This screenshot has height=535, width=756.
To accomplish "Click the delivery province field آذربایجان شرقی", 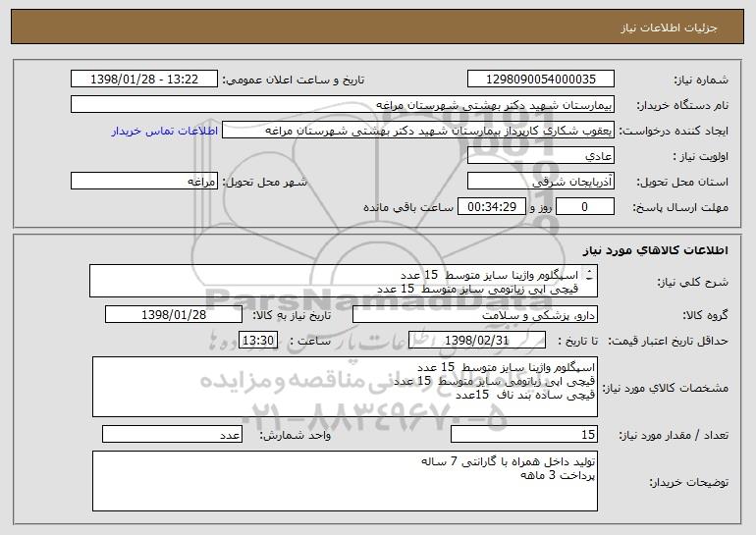I will tap(541, 182).
